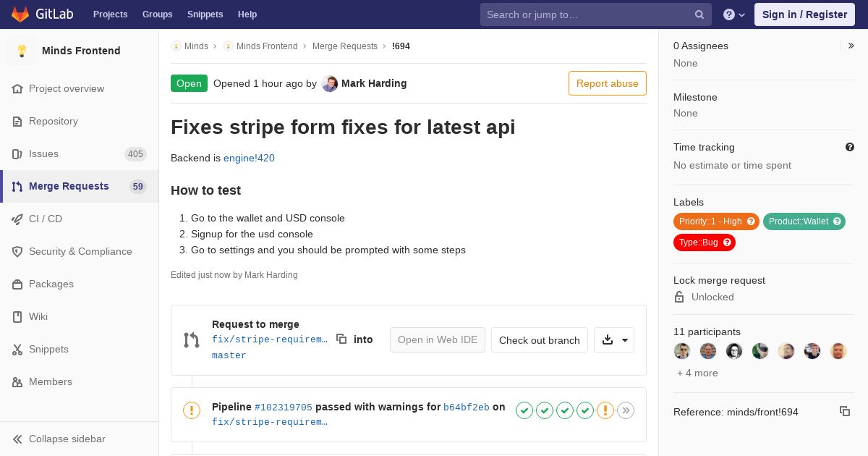The width and height of the screenshot is (868, 456).
Task: Open the Groups menu
Action: pos(157,14)
